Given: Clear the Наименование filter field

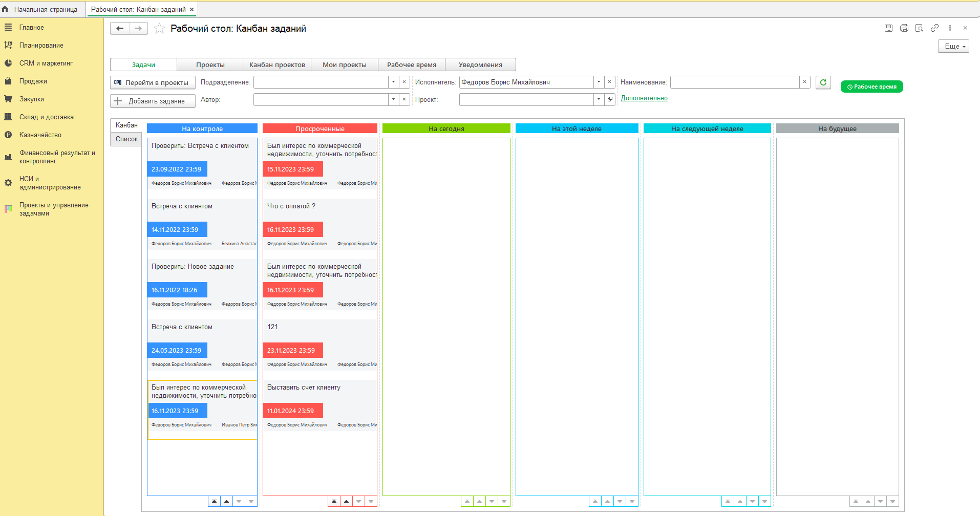Looking at the screenshot, I should pyautogui.click(x=805, y=82).
